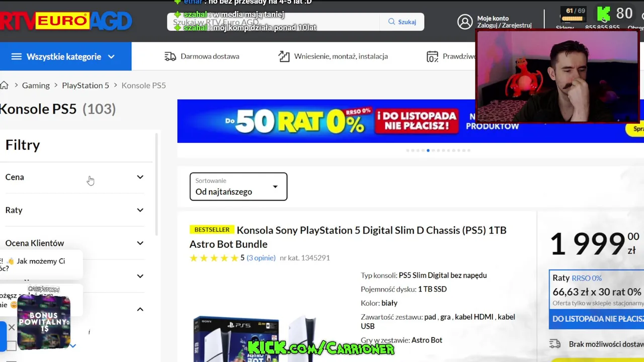Open the Gaming breadcrumb

coord(36,85)
